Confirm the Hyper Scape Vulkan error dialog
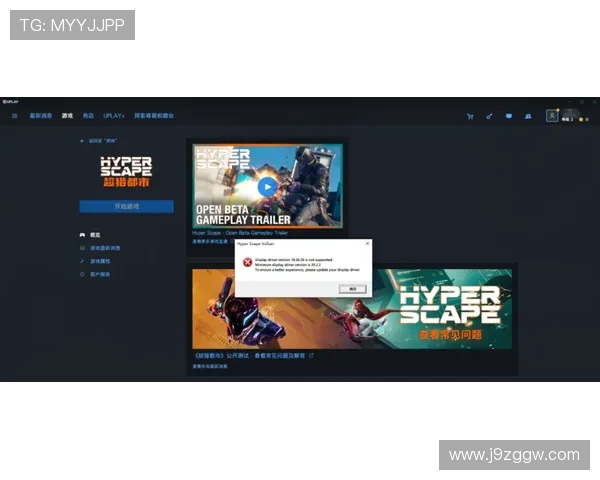 tap(350, 288)
